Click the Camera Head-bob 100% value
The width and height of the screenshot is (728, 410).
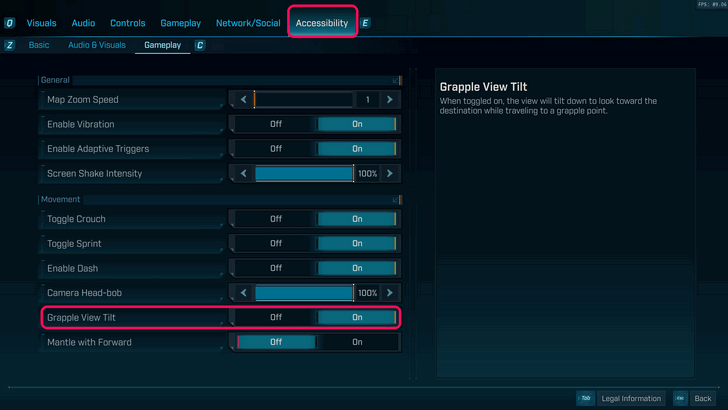pos(368,293)
